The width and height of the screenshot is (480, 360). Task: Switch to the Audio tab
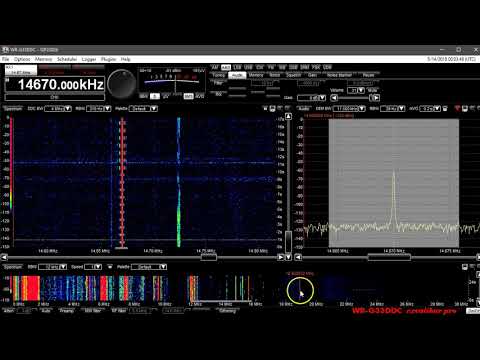(x=237, y=75)
